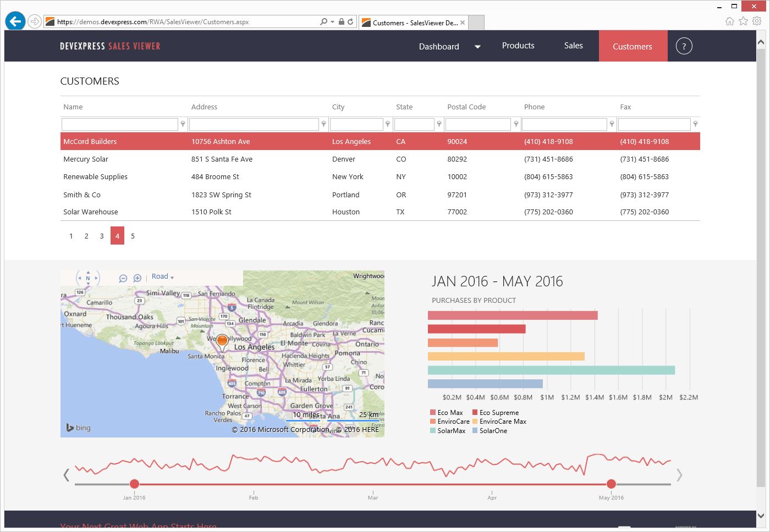Click the May 2016 range slider handle
770x532 pixels.
click(x=611, y=484)
